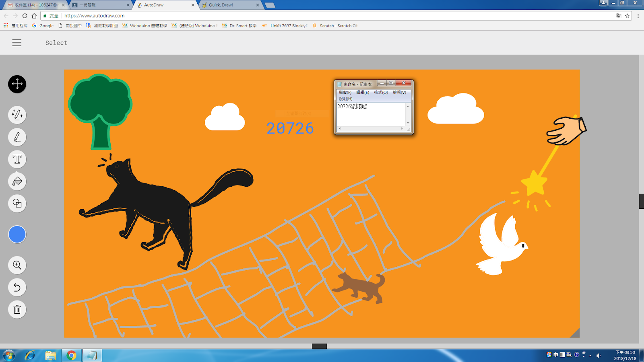
Task: Open the Dr. Smart 教學 bookmark
Action: click(239, 25)
